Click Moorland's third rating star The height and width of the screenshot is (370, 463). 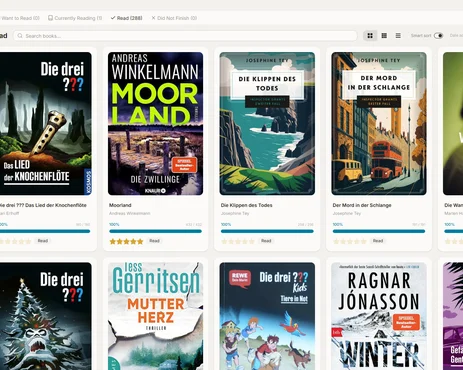(x=126, y=241)
